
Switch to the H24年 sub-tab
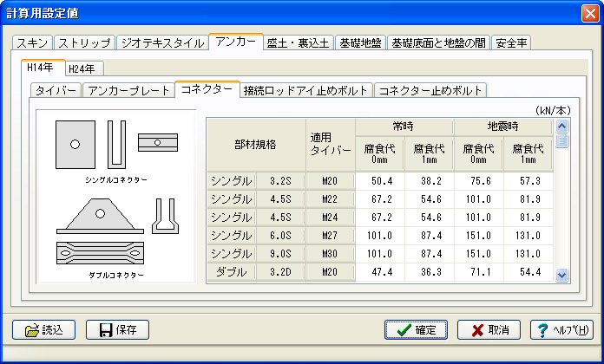pos(84,68)
